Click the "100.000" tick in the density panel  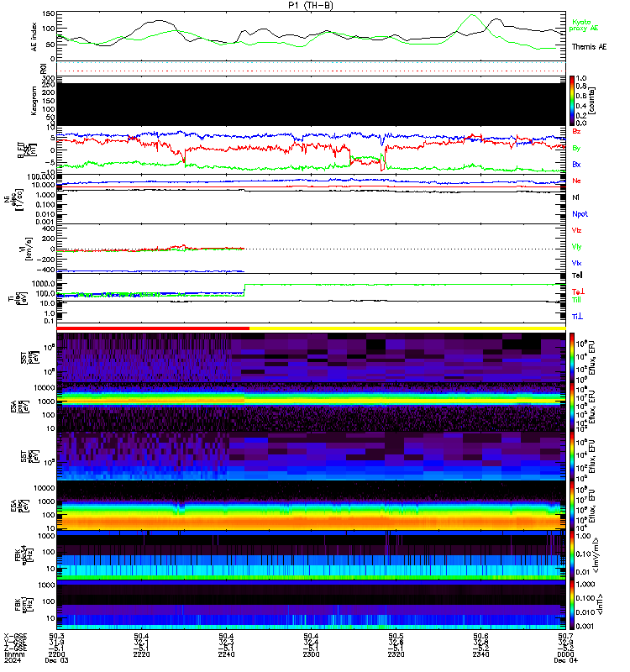click(40, 177)
